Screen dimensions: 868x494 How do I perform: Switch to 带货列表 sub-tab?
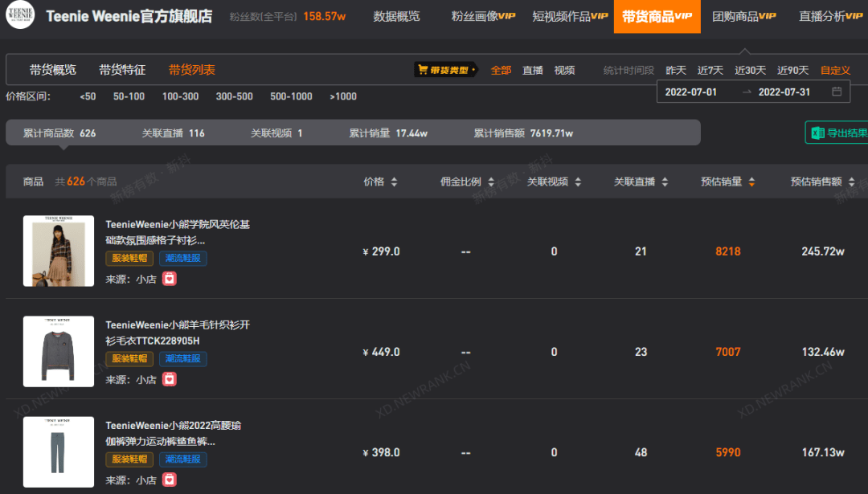point(191,70)
